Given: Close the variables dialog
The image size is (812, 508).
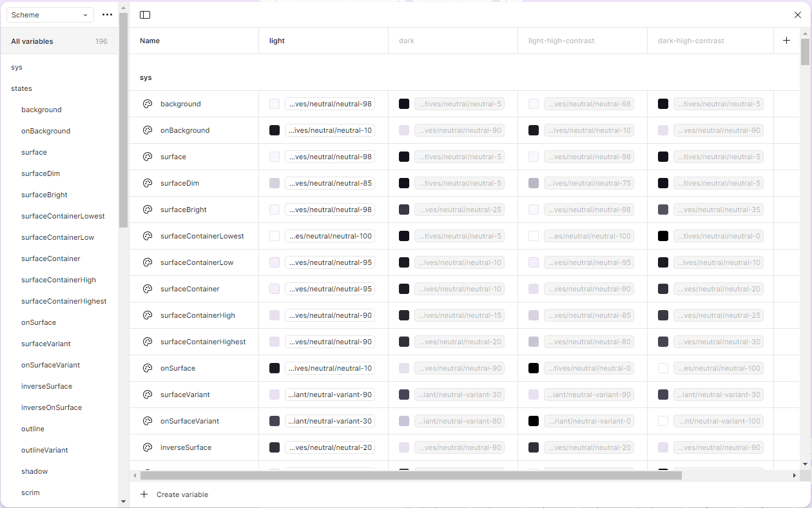Looking at the screenshot, I should pyautogui.click(x=798, y=15).
